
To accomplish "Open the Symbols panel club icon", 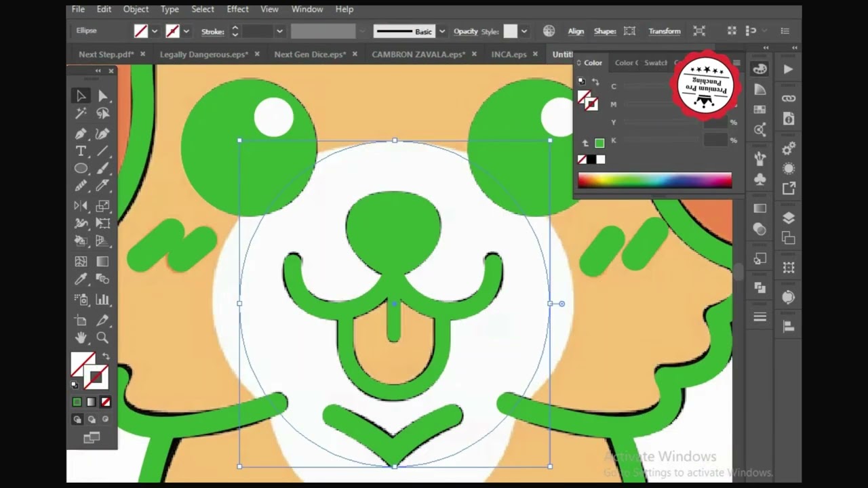I will (x=759, y=179).
